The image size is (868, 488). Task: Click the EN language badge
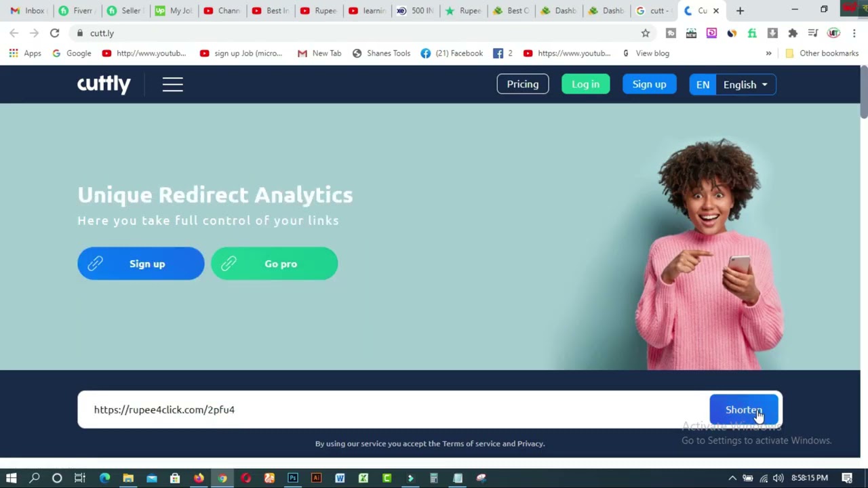[703, 85]
